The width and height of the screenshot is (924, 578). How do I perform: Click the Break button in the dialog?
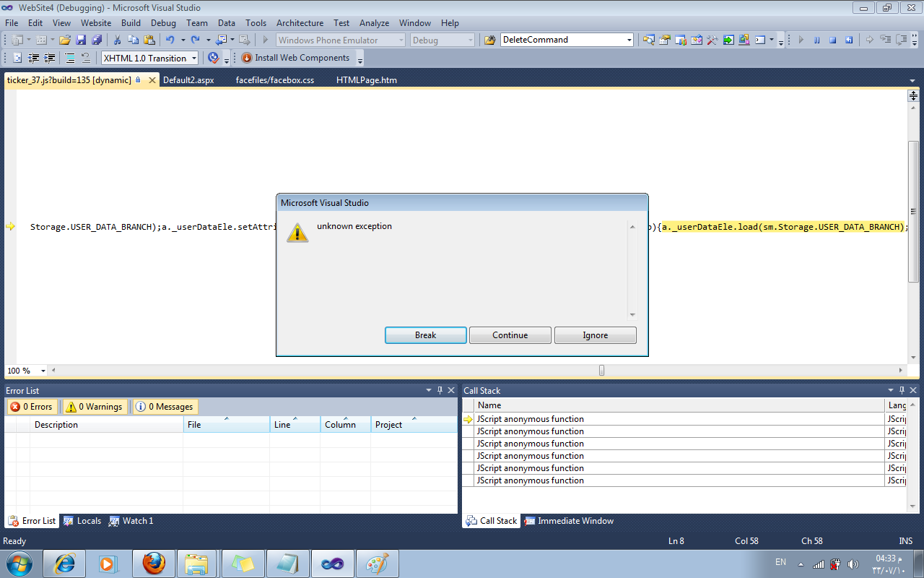(x=426, y=335)
